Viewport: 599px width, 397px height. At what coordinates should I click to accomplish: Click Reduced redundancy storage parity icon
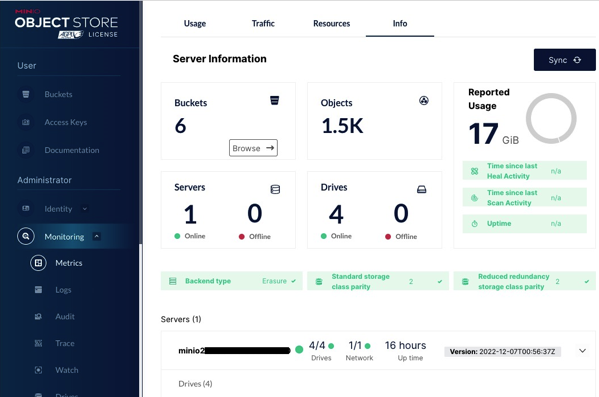465,282
